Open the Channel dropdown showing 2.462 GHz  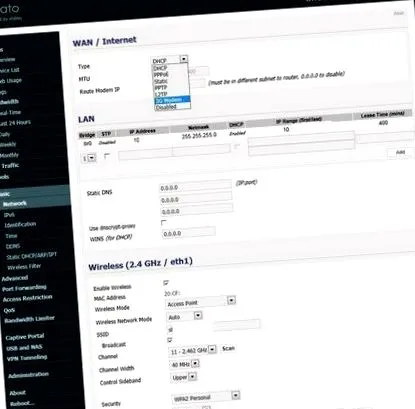[x=193, y=351]
